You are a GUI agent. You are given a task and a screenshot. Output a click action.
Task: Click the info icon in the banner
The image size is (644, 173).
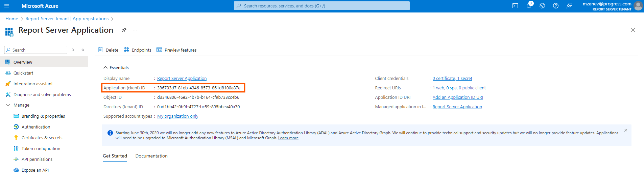coord(110,133)
